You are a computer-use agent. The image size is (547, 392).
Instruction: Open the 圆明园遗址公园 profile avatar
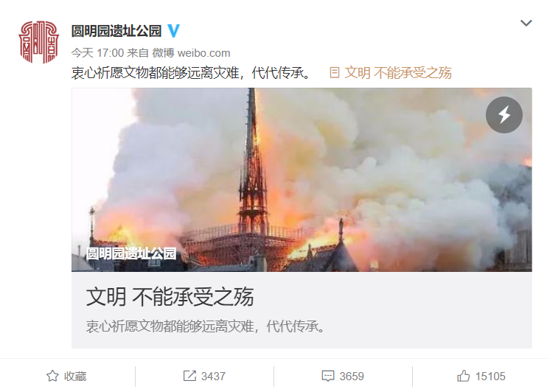pyautogui.click(x=39, y=42)
